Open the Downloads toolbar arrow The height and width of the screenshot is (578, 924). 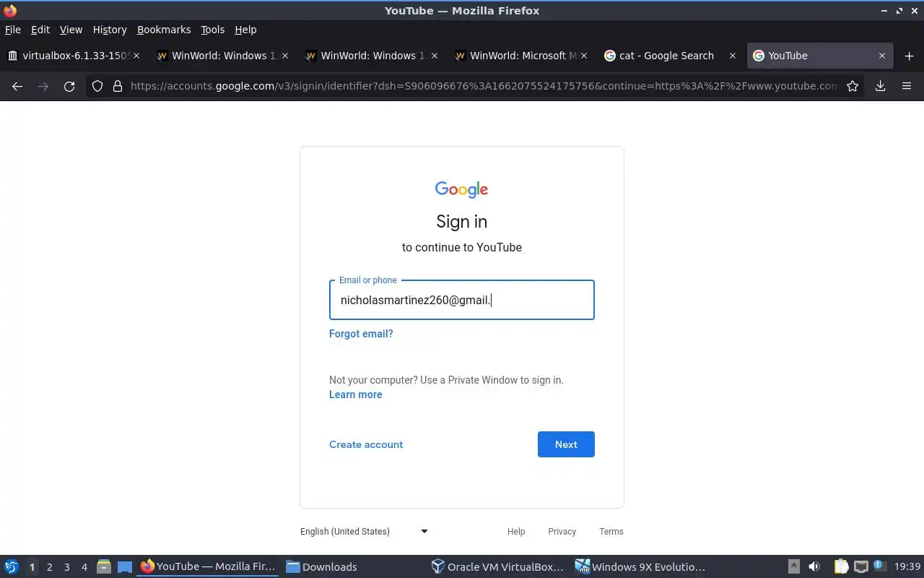click(x=880, y=86)
